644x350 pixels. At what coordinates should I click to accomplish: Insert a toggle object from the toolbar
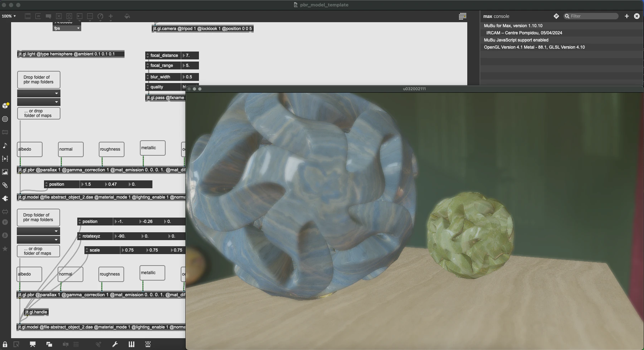coord(59,16)
